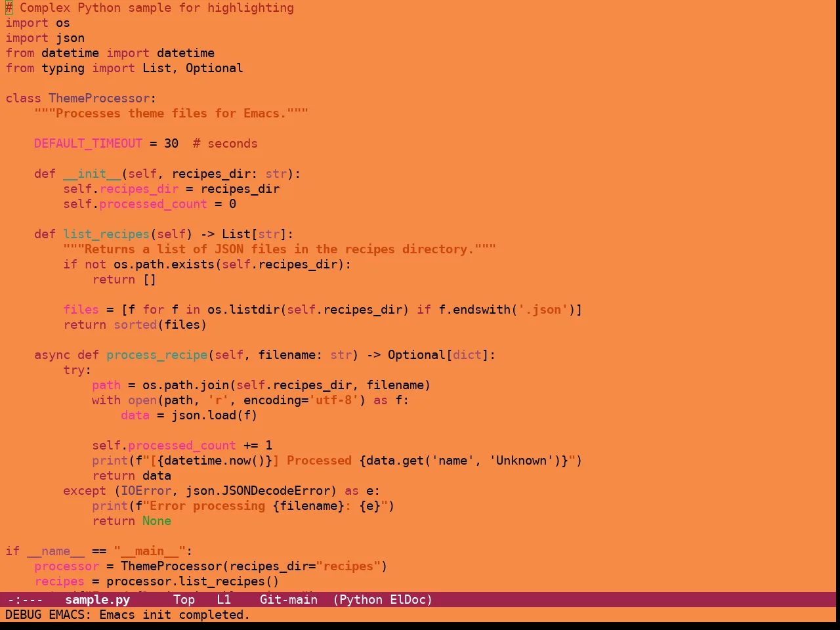Click the ElDoc minor mode indicator
The height and width of the screenshot is (630, 840).
pos(408,600)
